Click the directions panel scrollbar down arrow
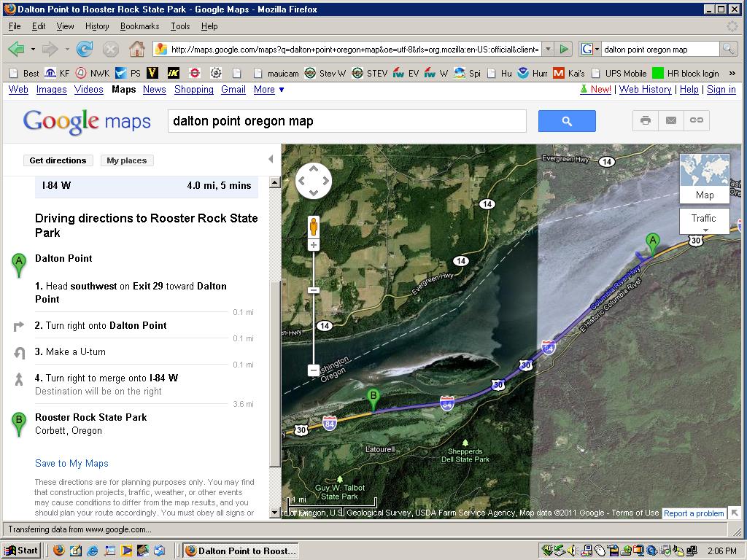This screenshot has width=747, height=560. tap(275, 513)
